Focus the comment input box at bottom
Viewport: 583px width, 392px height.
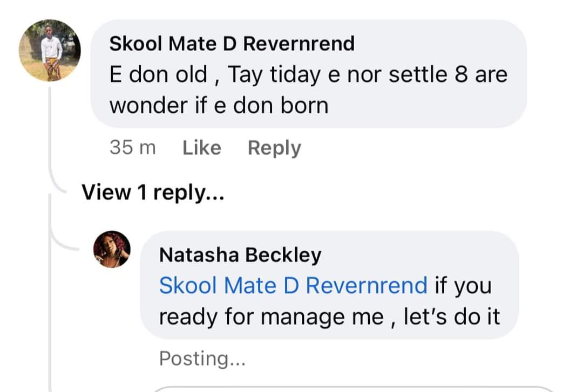point(351,389)
